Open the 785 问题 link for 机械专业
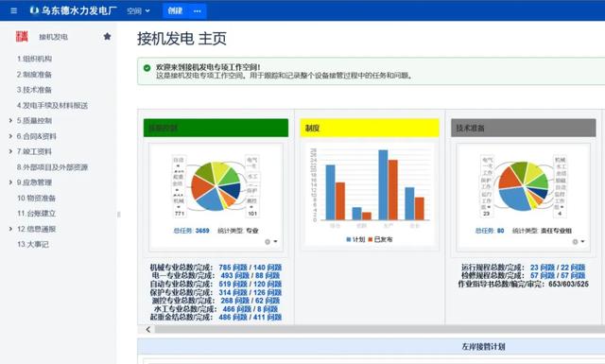Viewport: 605px width, 364px height. [233, 268]
